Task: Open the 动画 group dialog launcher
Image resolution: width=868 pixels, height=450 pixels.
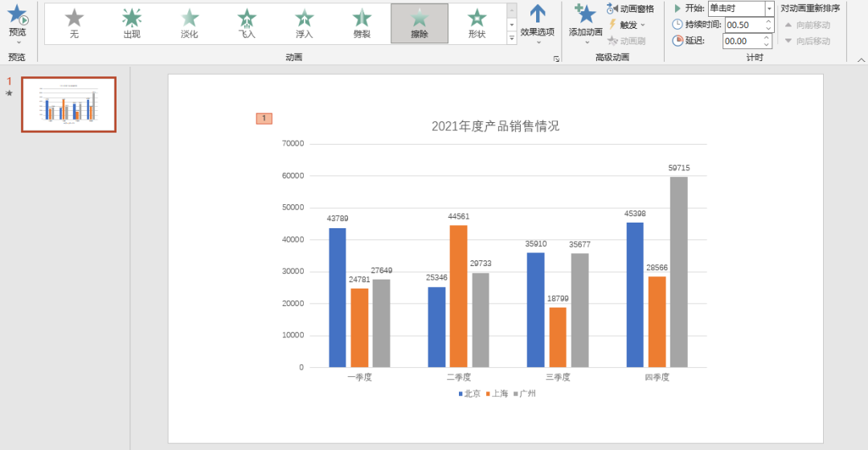Action: click(556, 59)
